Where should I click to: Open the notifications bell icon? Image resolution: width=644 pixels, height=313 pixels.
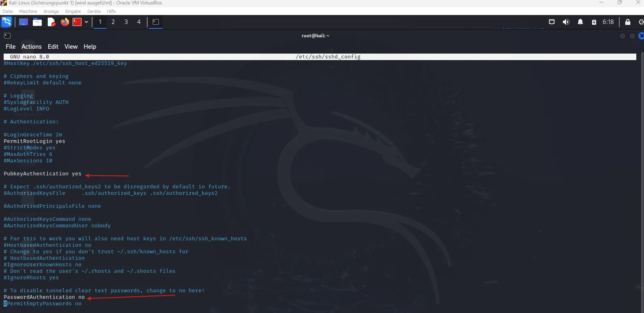(580, 22)
